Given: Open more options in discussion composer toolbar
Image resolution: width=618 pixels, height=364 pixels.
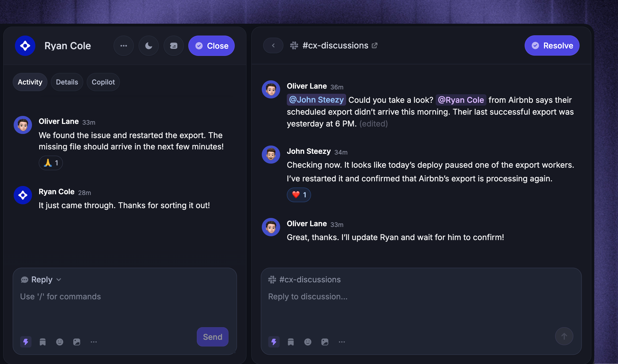Looking at the screenshot, I should tap(342, 342).
